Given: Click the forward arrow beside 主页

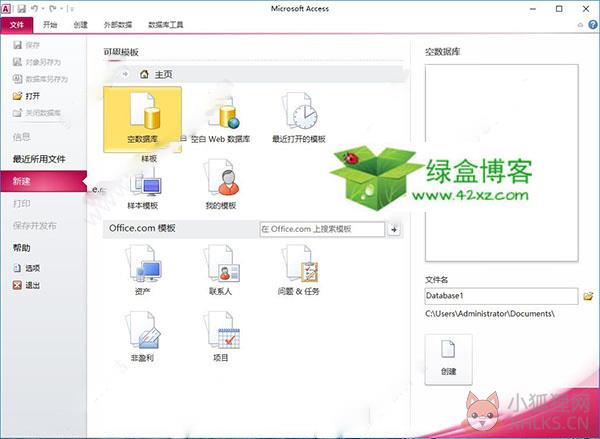Looking at the screenshot, I should 125,74.
